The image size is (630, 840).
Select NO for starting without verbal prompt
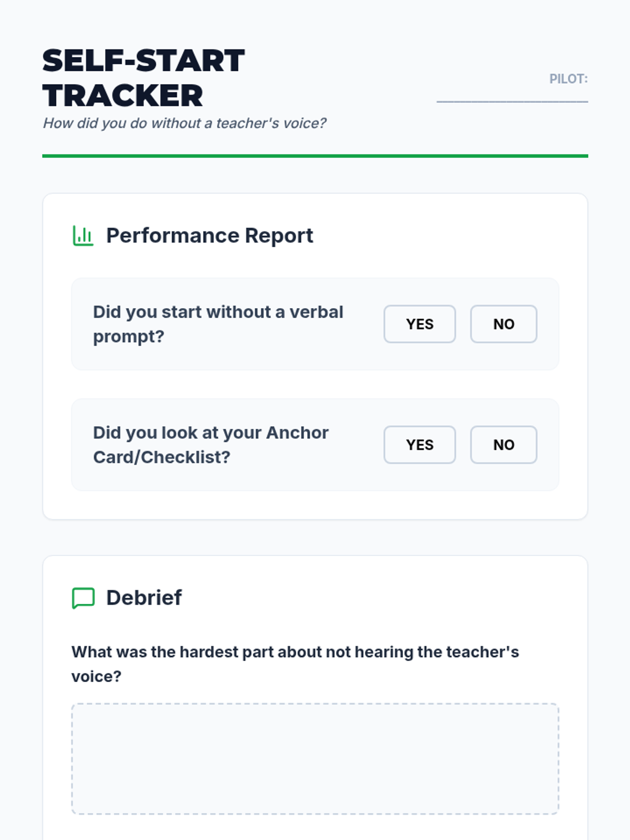tap(503, 324)
